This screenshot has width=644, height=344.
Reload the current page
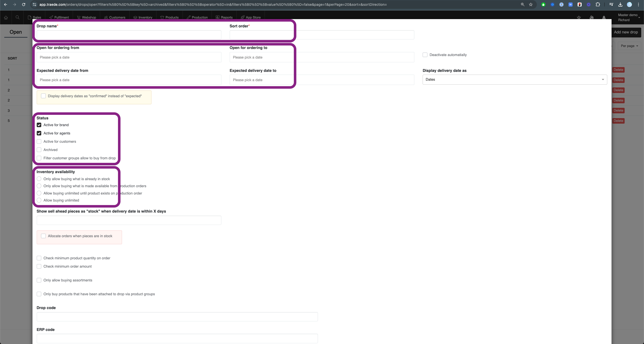pyautogui.click(x=24, y=5)
